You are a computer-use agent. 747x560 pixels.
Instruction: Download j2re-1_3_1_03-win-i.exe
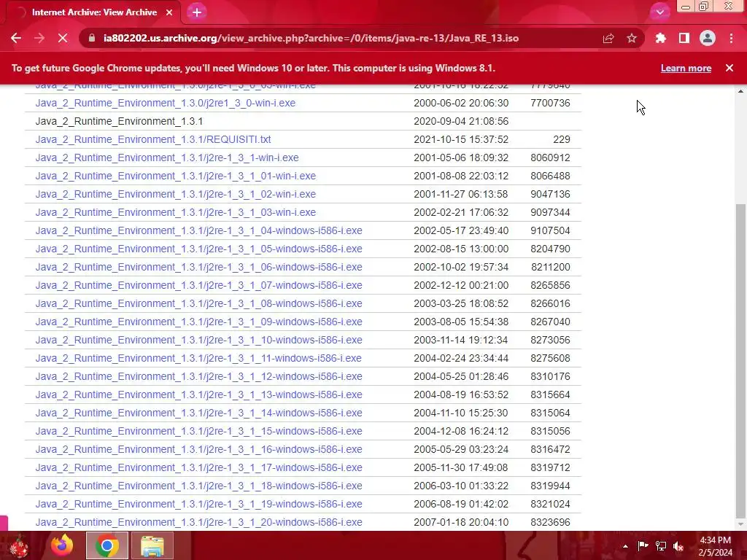coord(175,212)
